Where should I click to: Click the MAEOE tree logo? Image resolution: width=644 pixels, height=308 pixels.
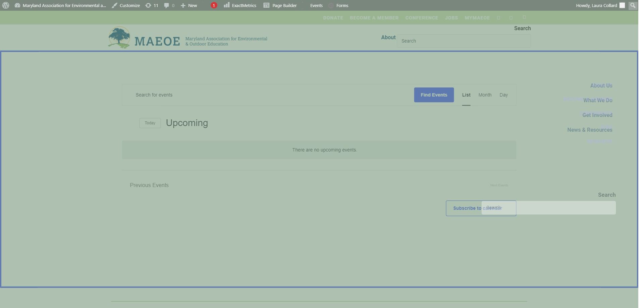pyautogui.click(x=119, y=38)
